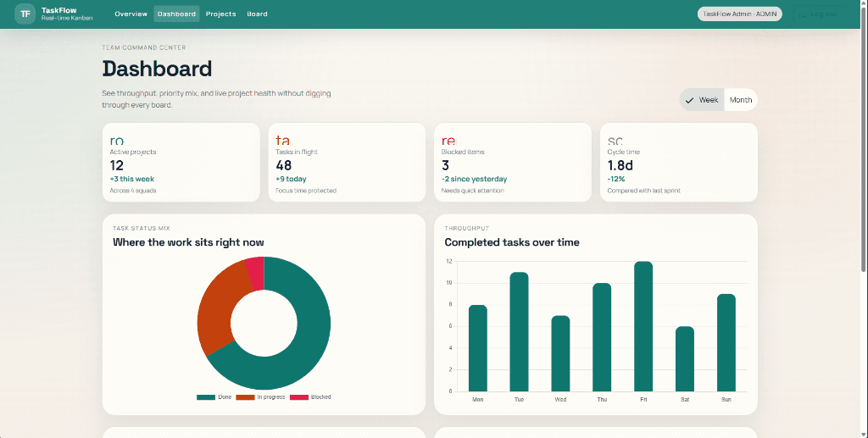This screenshot has height=438, width=868.
Task: Click the Sun throughput bar
Action: [726, 343]
